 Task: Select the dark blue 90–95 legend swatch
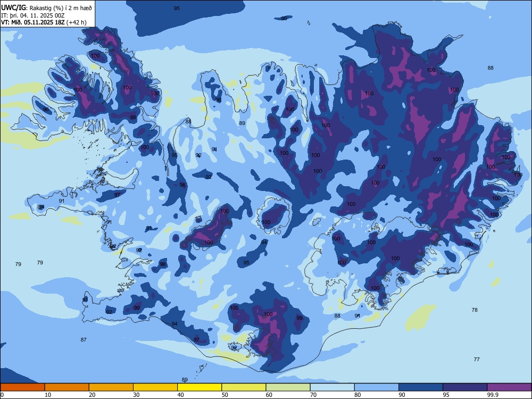pos(421,387)
